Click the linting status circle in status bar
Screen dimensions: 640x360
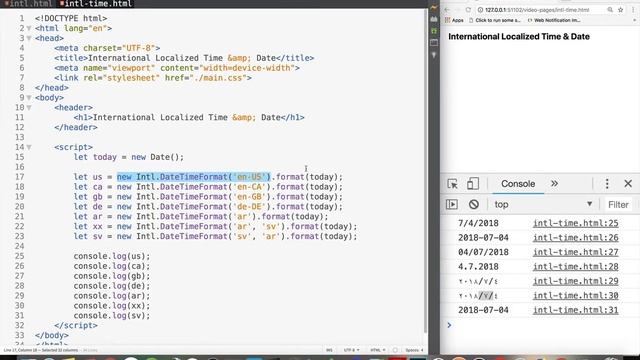click(395, 350)
